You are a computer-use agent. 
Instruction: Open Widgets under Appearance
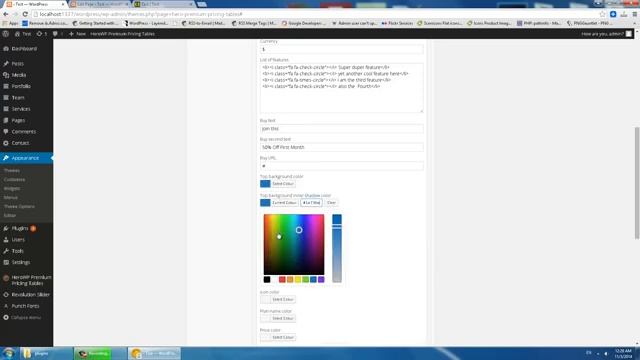pos(12,189)
